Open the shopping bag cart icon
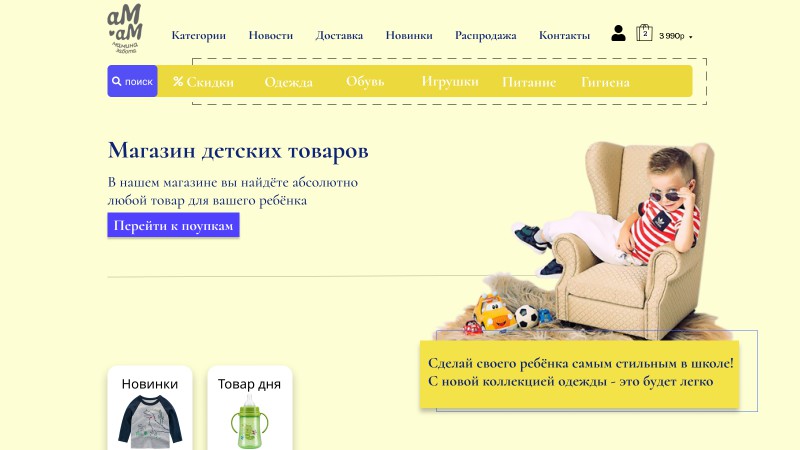Viewport: 800px width, 450px height. (x=644, y=33)
